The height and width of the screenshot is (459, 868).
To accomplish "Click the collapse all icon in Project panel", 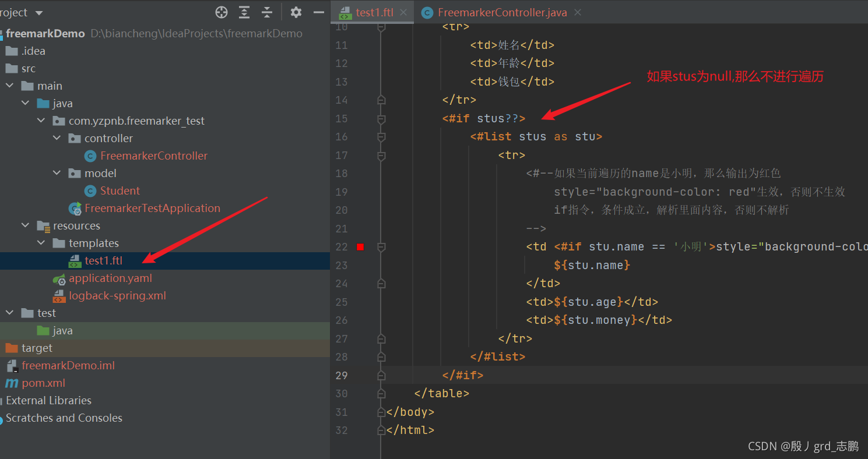I will (266, 12).
